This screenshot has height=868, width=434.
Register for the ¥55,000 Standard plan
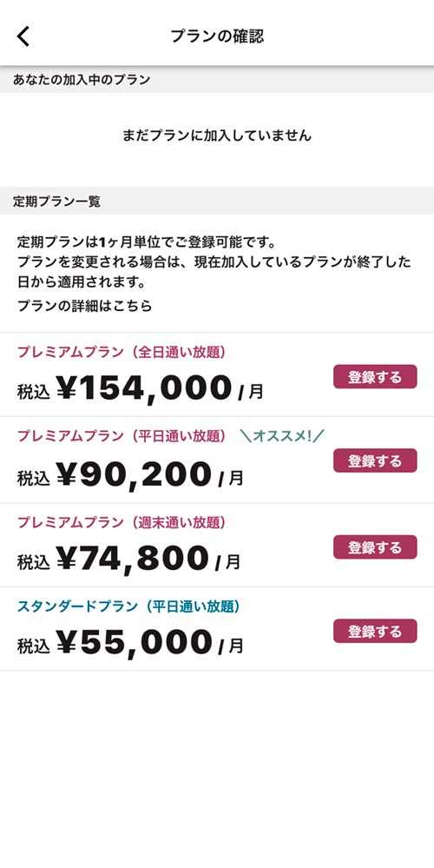375,631
